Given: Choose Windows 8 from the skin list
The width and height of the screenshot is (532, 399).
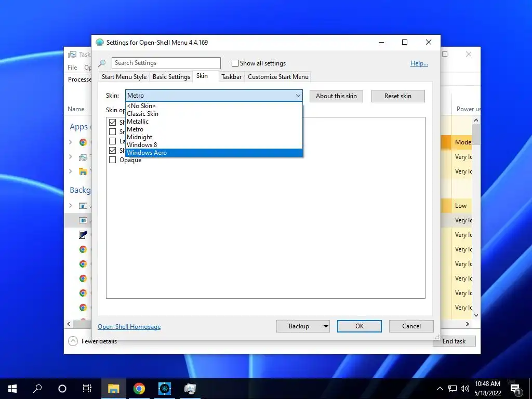Looking at the screenshot, I should click(x=214, y=145).
